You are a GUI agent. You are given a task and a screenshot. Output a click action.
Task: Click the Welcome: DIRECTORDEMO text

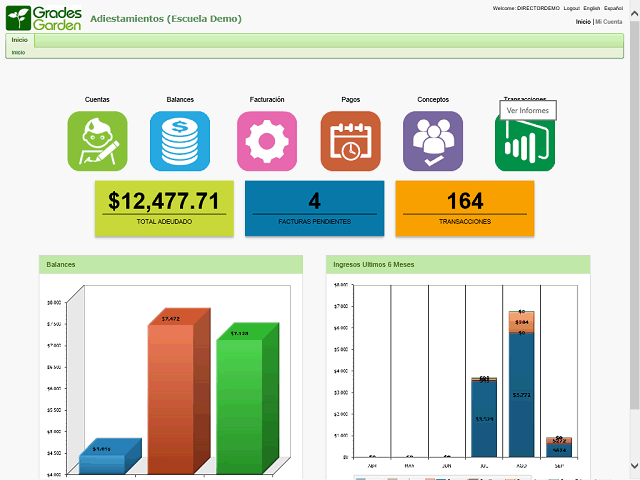[x=526, y=8]
